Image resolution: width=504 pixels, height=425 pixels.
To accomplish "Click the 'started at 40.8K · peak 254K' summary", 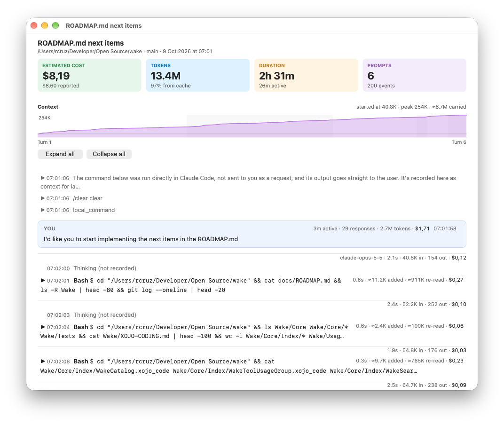I will [392, 107].
